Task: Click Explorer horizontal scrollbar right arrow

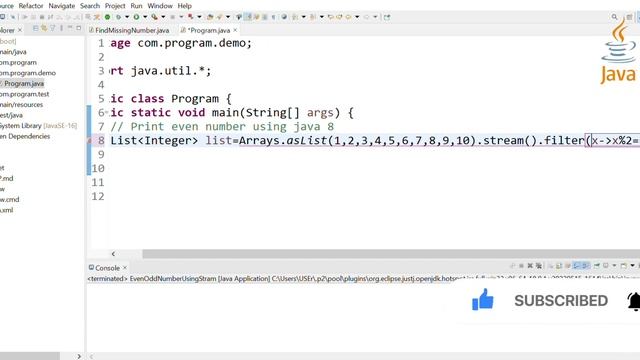Action: (79, 356)
